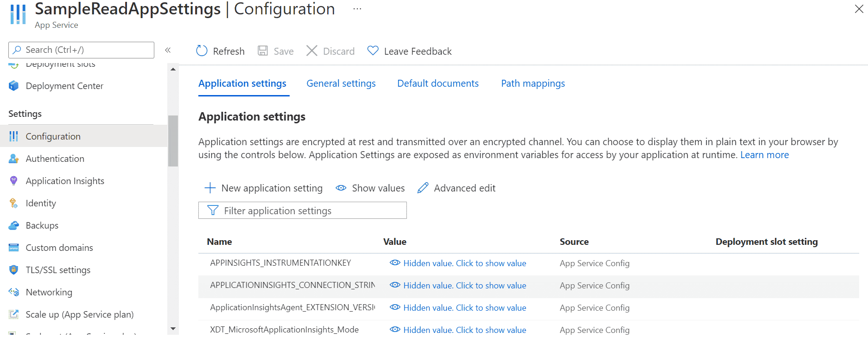Reveal XDT_MicrosoftApplicationInsights_Mode value via eye icon
868x351 pixels.
tap(395, 329)
